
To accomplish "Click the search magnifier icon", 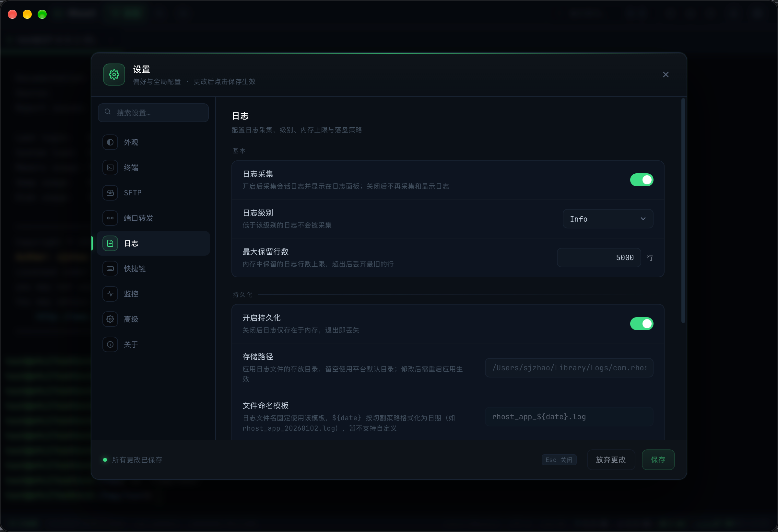I will [x=107, y=112].
